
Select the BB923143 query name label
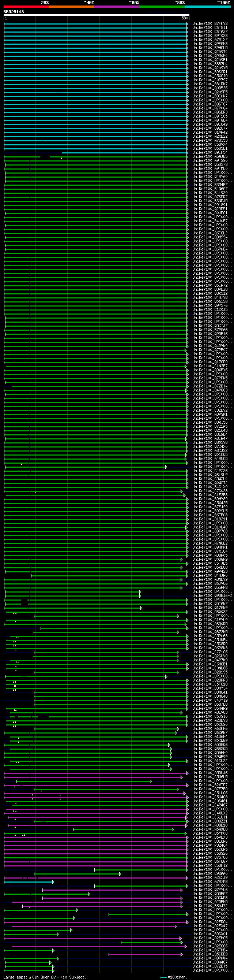point(14,12)
